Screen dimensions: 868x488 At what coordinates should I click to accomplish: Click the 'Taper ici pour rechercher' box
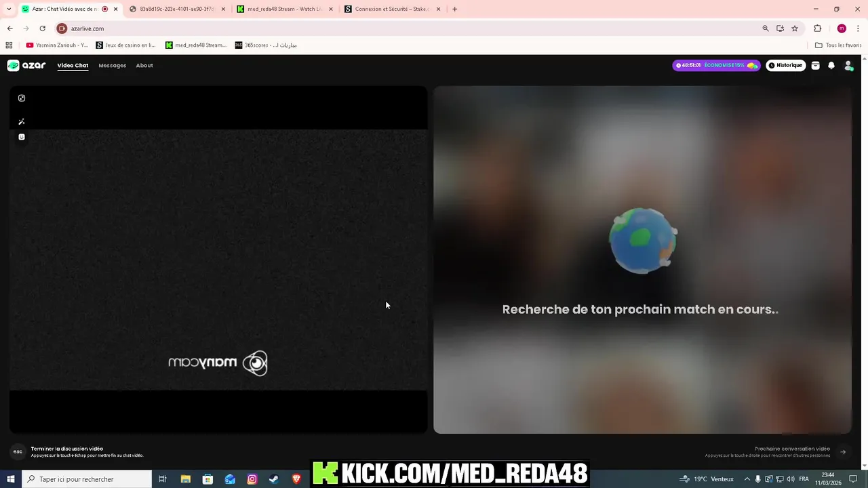[87, 479]
